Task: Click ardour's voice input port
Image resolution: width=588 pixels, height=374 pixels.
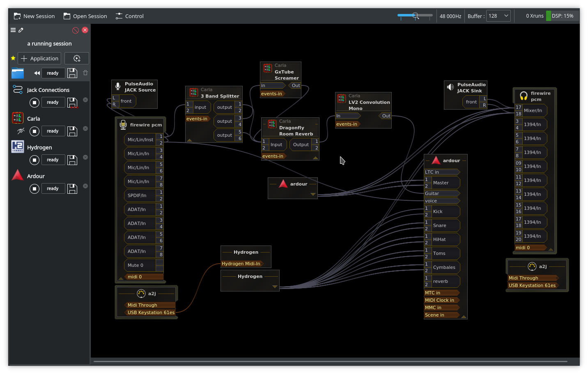Action: tap(442, 201)
